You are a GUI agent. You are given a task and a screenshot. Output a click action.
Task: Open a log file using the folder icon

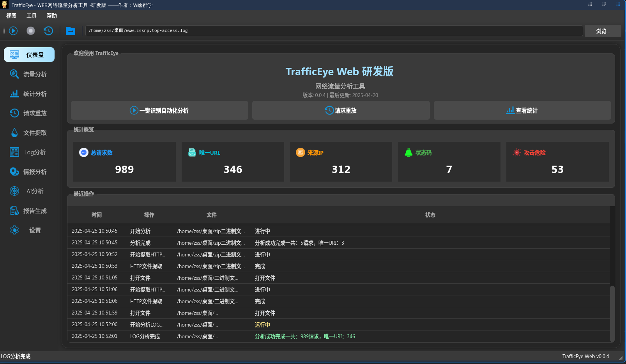pos(71,30)
